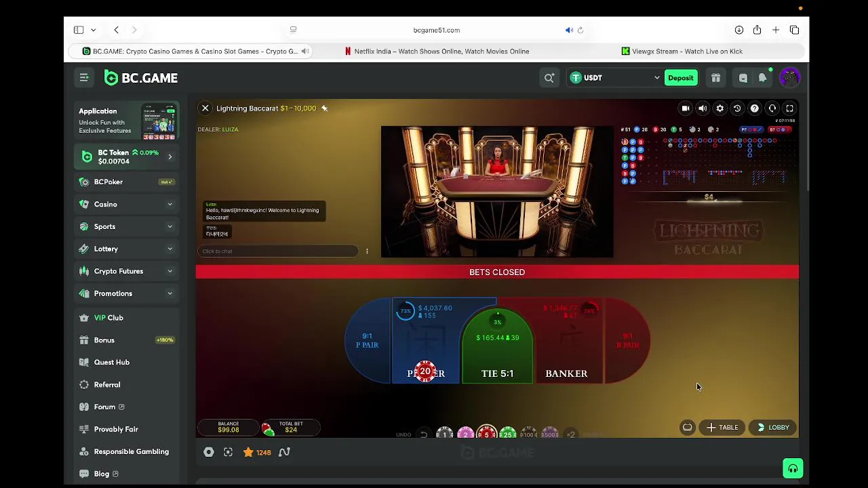Viewport: 868px width, 488px height.
Task: Select the pink 2 chip
Action: [x=465, y=434]
